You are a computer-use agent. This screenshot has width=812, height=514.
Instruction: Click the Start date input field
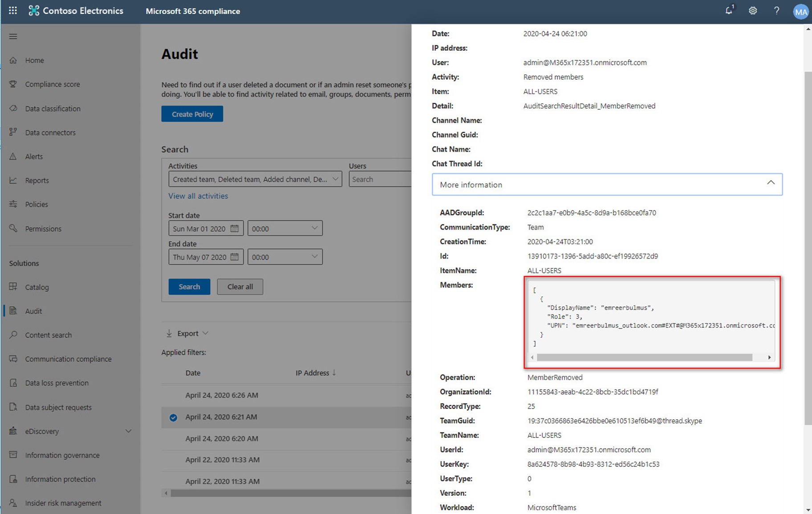click(x=206, y=228)
